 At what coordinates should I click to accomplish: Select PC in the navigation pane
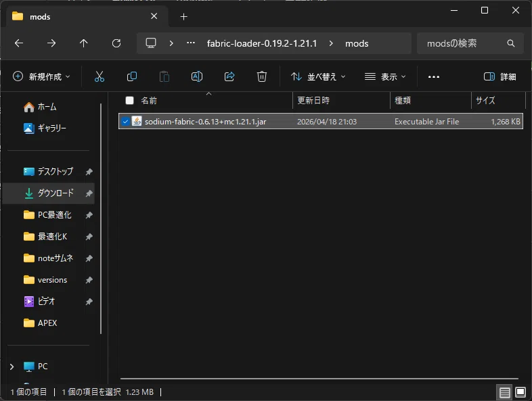point(35,367)
